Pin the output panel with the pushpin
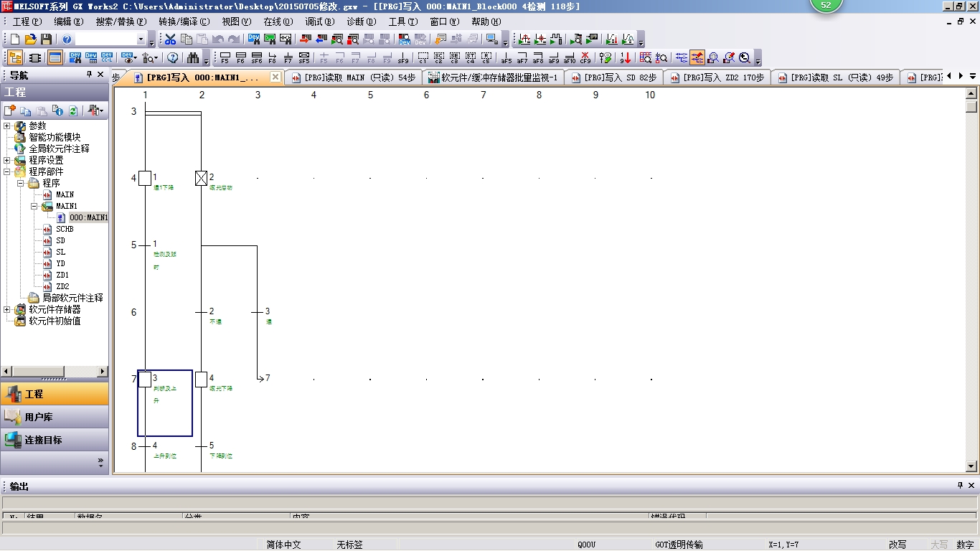The width and height of the screenshot is (980, 551). pos(961,486)
